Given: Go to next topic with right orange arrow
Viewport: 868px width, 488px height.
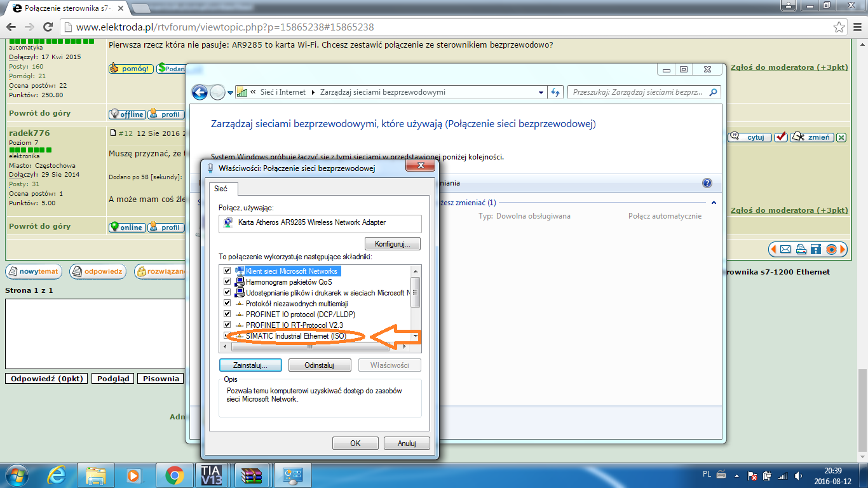Looking at the screenshot, I should point(843,249).
